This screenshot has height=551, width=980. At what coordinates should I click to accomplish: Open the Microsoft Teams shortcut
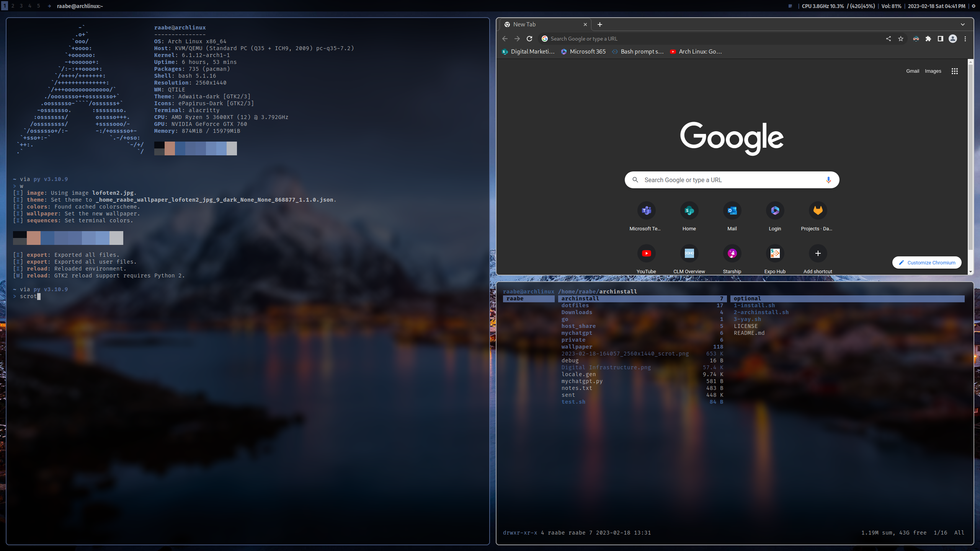[646, 211]
